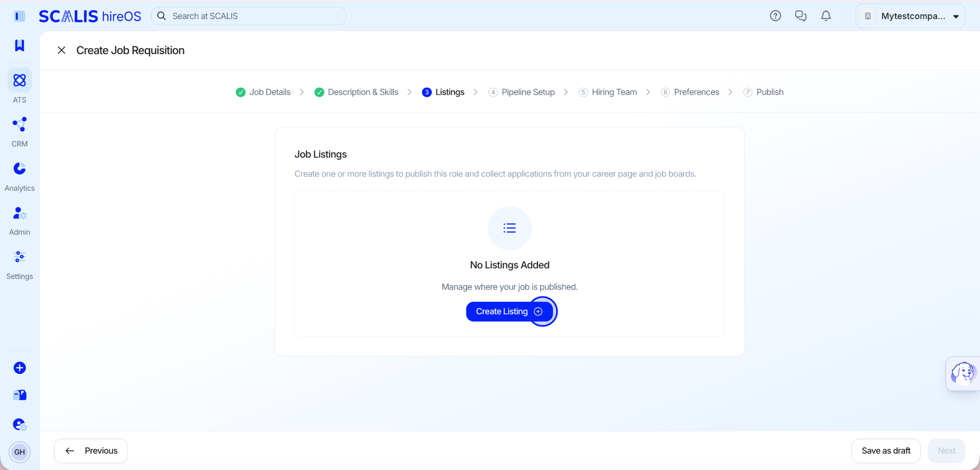Open the GH user avatar
980x470 pixels.
pos(20,452)
